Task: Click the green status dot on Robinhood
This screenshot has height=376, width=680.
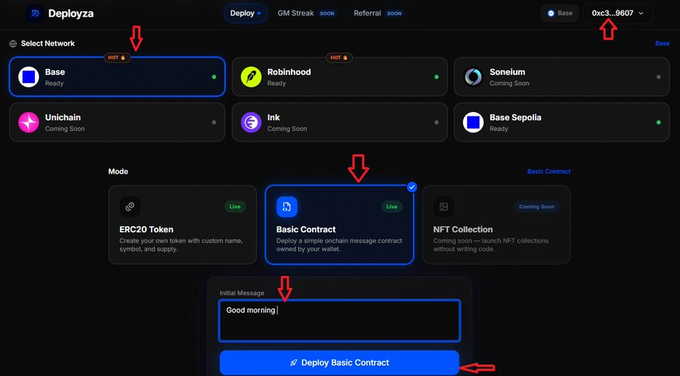Action: [436, 77]
